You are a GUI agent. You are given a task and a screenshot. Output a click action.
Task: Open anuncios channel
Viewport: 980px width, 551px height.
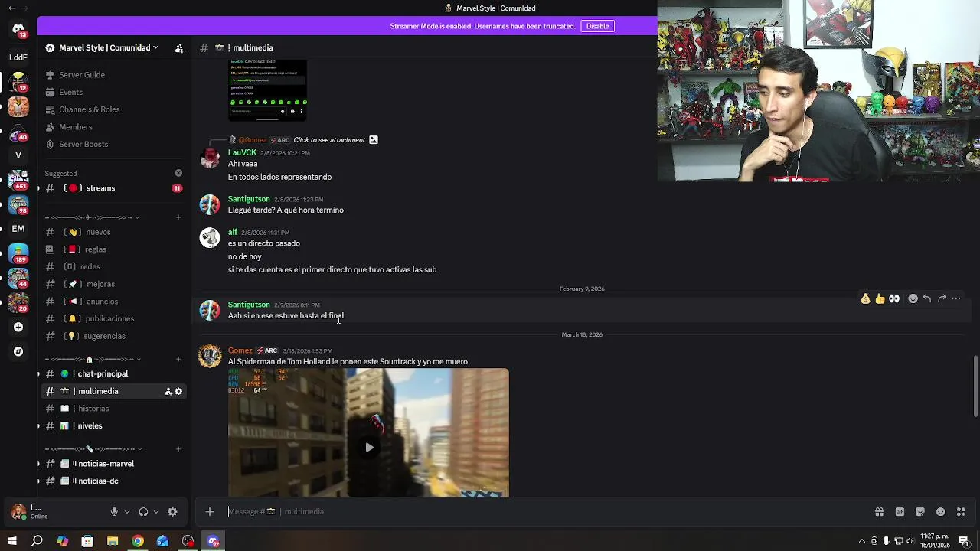click(114, 302)
